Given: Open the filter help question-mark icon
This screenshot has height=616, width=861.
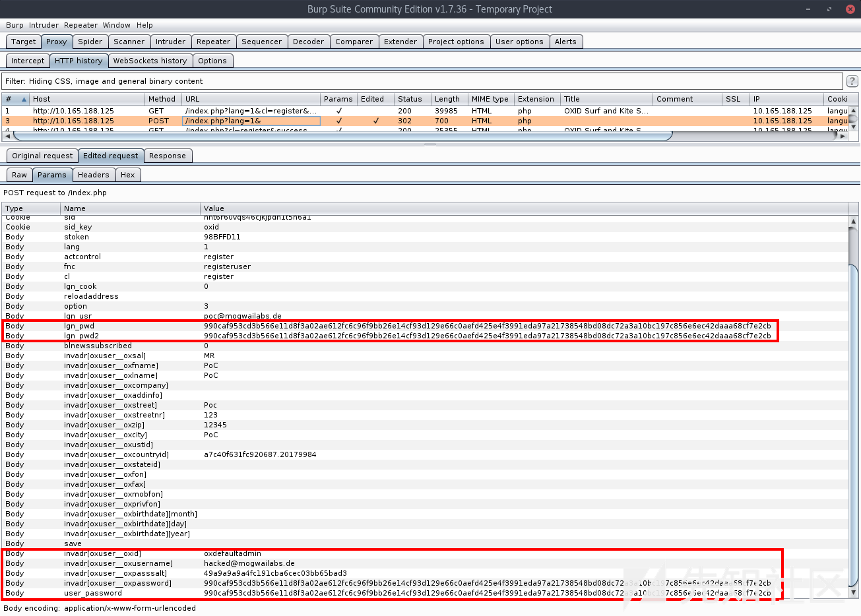Looking at the screenshot, I should click(852, 81).
